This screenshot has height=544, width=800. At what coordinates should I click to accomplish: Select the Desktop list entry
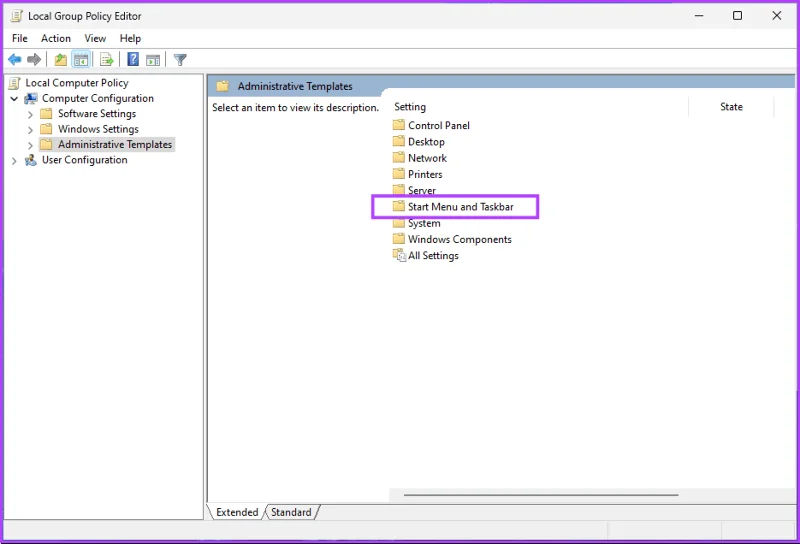click(427, 141)
